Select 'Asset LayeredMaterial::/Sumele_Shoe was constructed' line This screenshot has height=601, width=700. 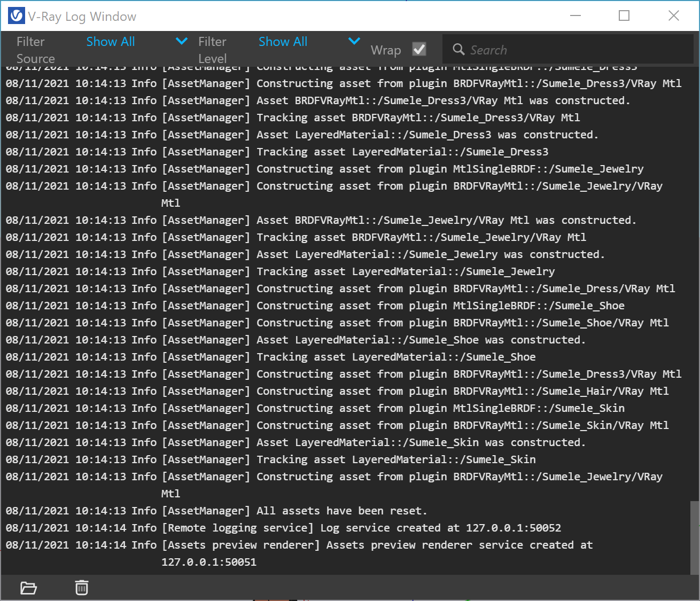[295, 340]
